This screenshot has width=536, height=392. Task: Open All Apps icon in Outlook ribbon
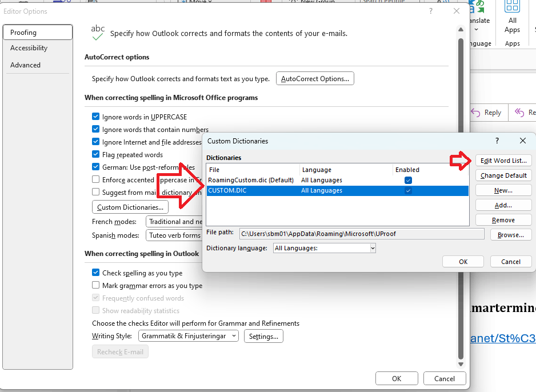click(512, 7)
